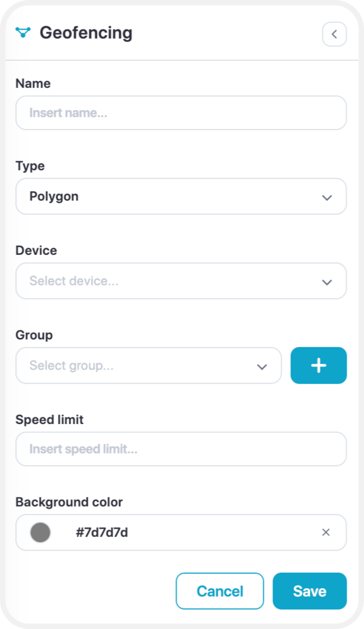Click the Save button
The width and height of the screenshot is (364, 629).
310,591
